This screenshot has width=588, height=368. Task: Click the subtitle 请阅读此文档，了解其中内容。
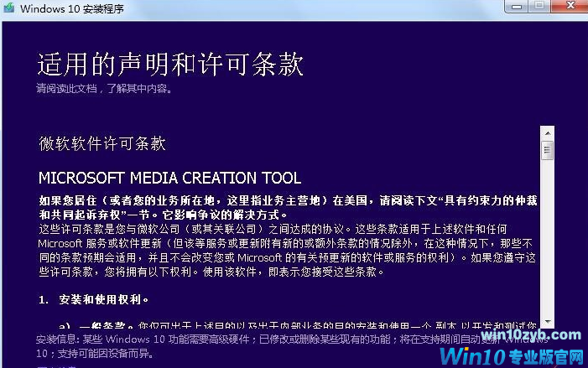(104, 89)
